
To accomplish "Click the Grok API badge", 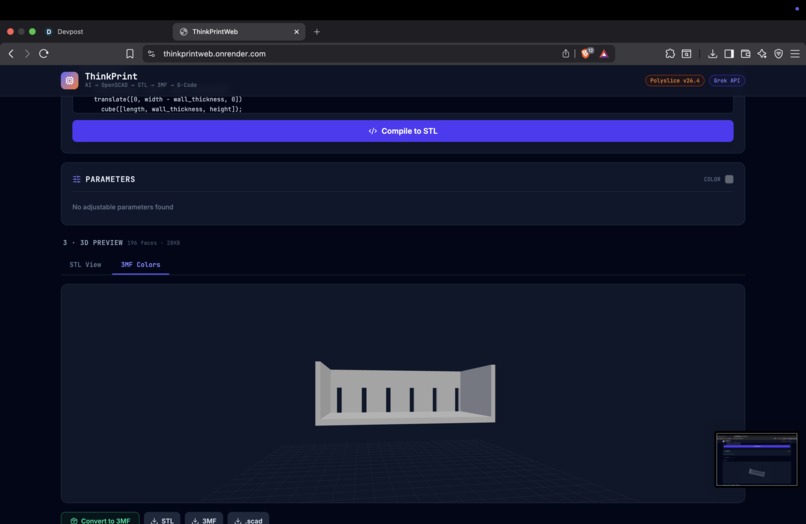I will (x=727, y=80).
